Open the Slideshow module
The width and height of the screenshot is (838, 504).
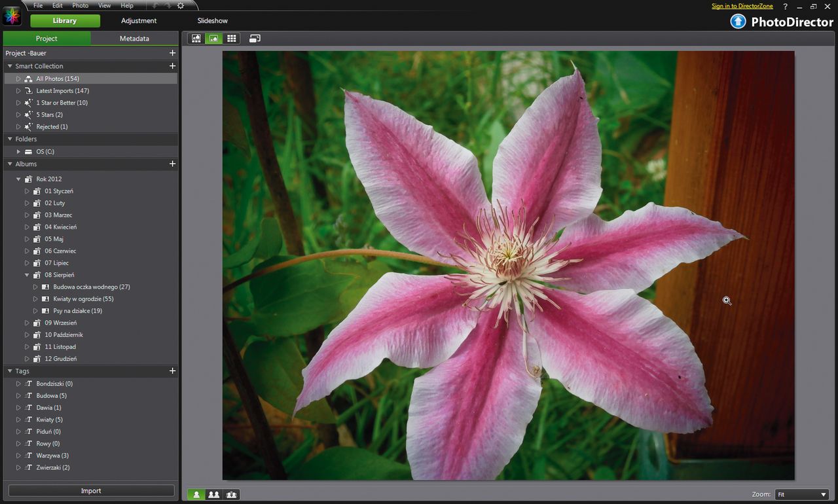point(213,21)
